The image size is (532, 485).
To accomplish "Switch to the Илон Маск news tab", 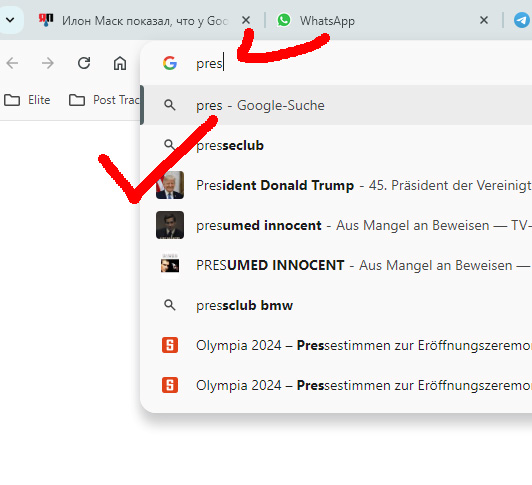I will 144,21.
